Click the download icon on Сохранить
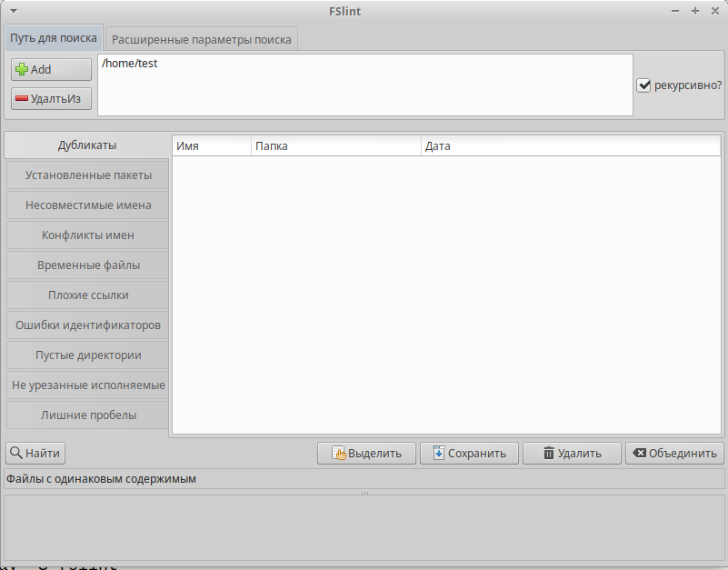Viewport: 728px width, 570px height. [439, 453]
